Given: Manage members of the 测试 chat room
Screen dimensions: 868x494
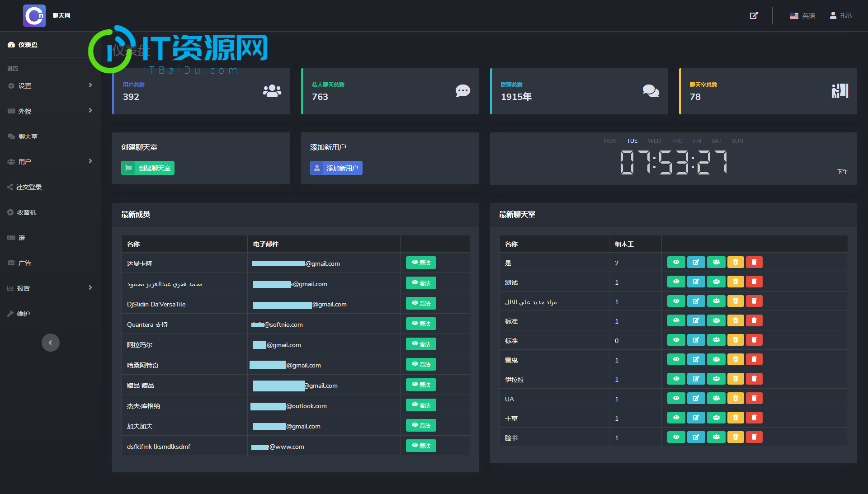Looking at the screenshot, I should [717, 282].
